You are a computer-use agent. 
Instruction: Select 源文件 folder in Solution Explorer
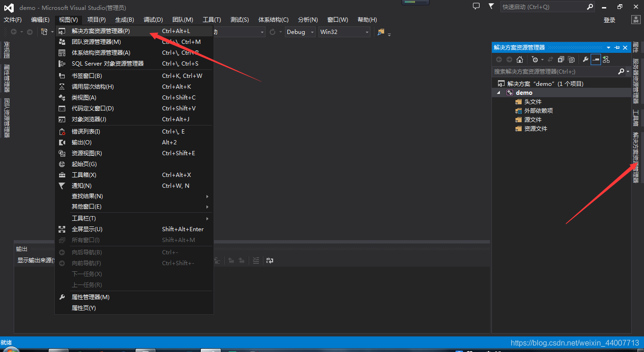coord(533,119)
